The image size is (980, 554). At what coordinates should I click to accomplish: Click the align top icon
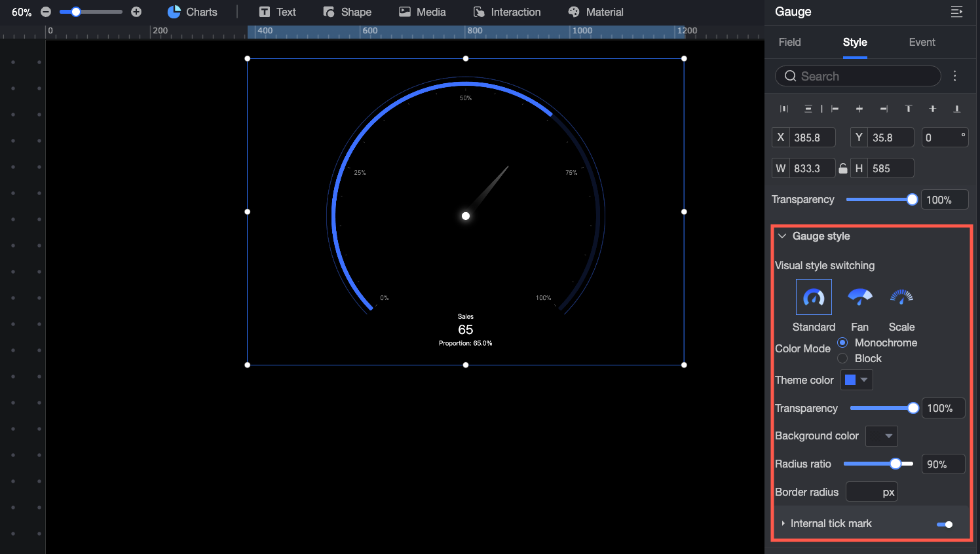909,109
